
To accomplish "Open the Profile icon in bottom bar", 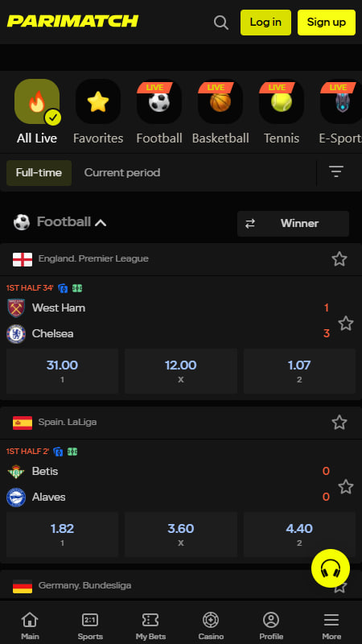I will point(271,625).
